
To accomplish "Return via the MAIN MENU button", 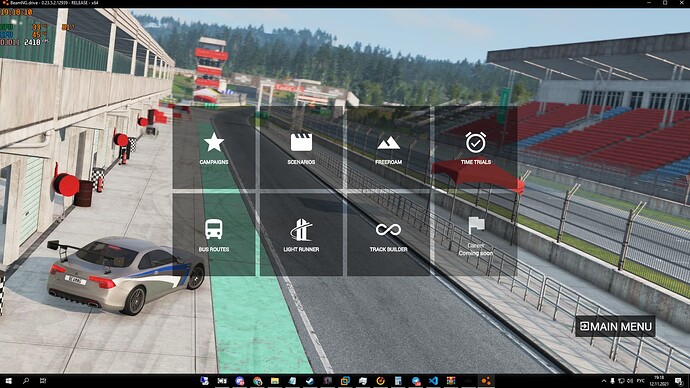I will coord(615,326).
